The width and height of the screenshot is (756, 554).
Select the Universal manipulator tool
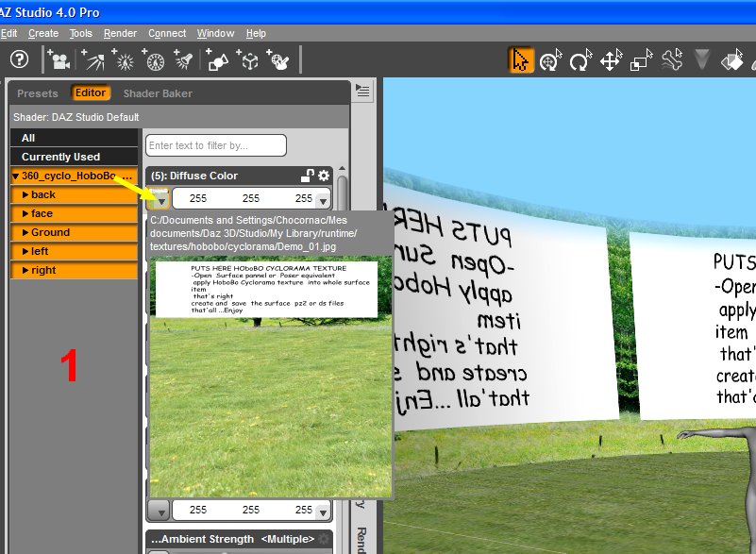[x=550, y=60]
